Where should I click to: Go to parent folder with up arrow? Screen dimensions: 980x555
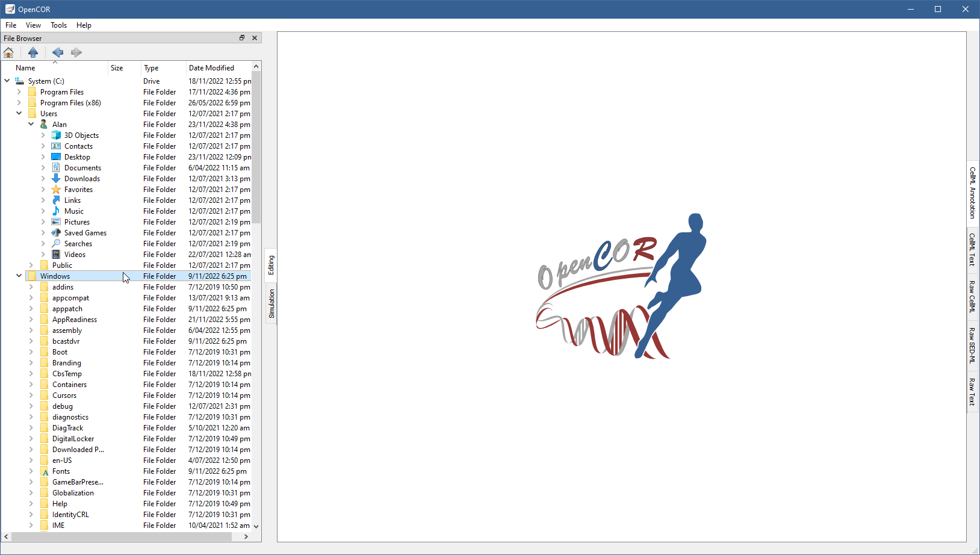33,52
